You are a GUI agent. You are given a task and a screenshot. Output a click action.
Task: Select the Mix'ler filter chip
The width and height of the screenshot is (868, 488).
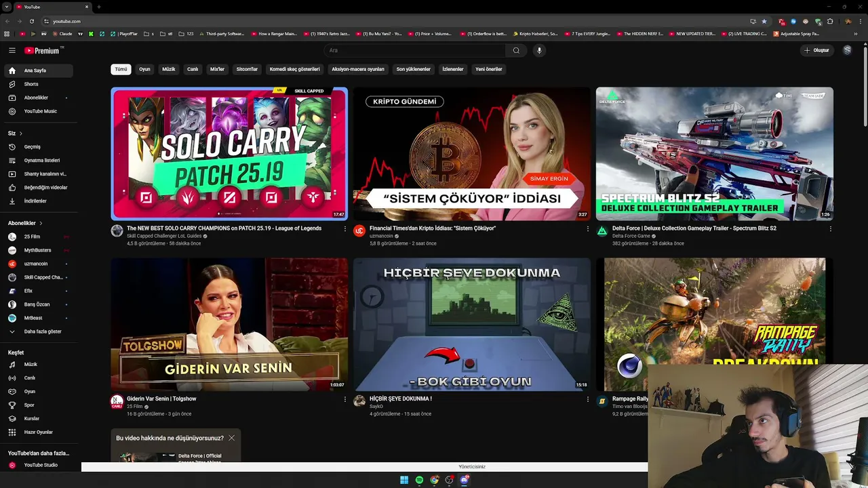[x=217, y=69]
